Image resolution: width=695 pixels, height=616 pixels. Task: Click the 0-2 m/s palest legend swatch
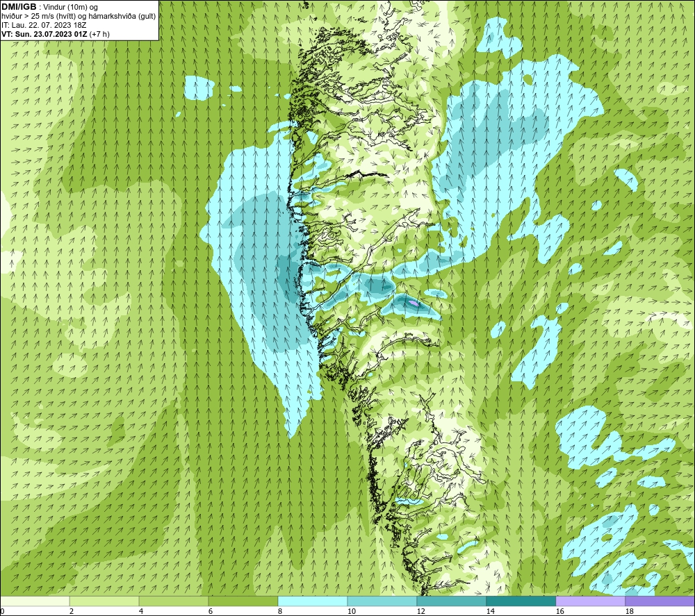point(35,601)
